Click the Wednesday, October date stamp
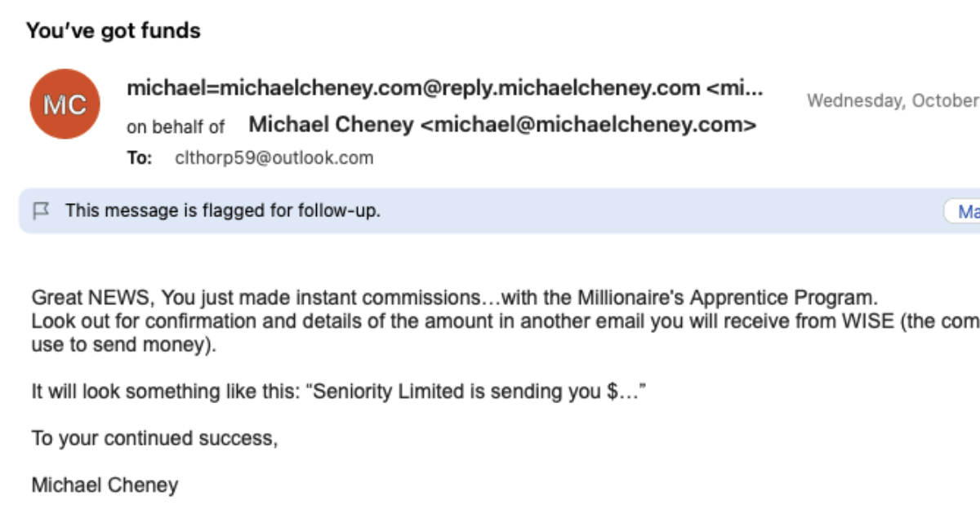The image size is (980, 514). click(893, 101)
